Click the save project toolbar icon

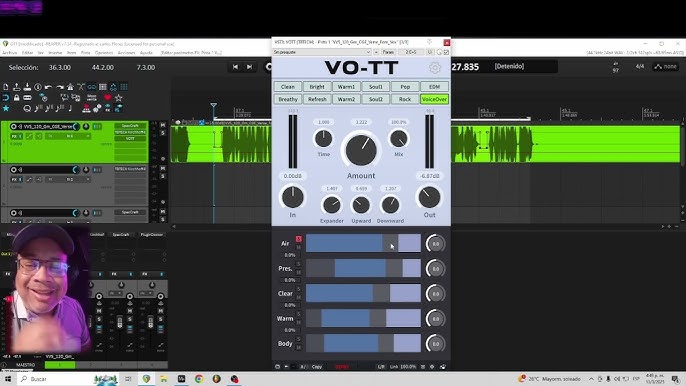point(27,87)
